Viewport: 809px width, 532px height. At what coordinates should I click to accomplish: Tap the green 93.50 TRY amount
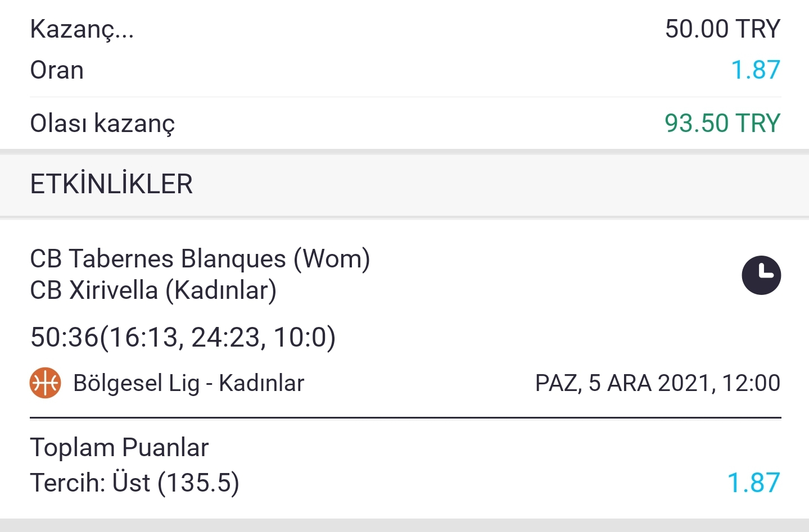(722, 124)
